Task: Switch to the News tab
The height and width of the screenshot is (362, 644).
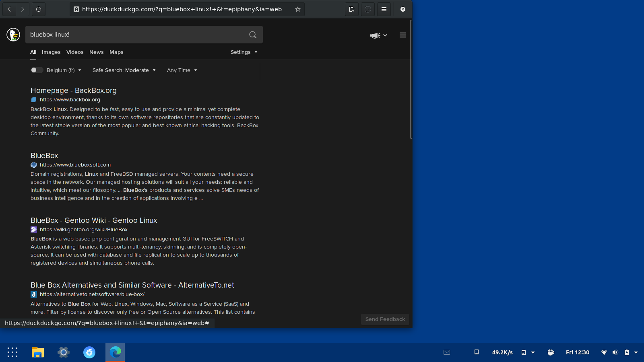Action: coord(97,52)
